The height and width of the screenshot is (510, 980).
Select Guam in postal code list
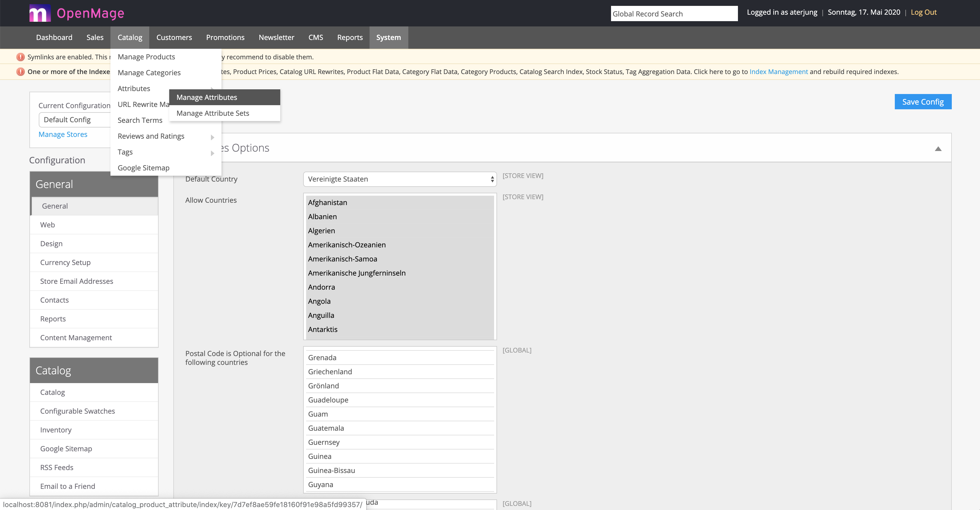pos(400,414)
